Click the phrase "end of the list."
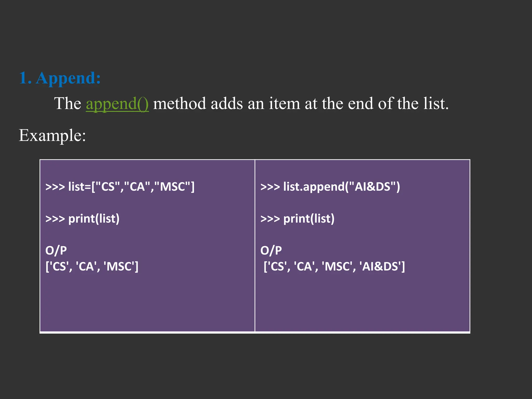 tap(398, 104)
